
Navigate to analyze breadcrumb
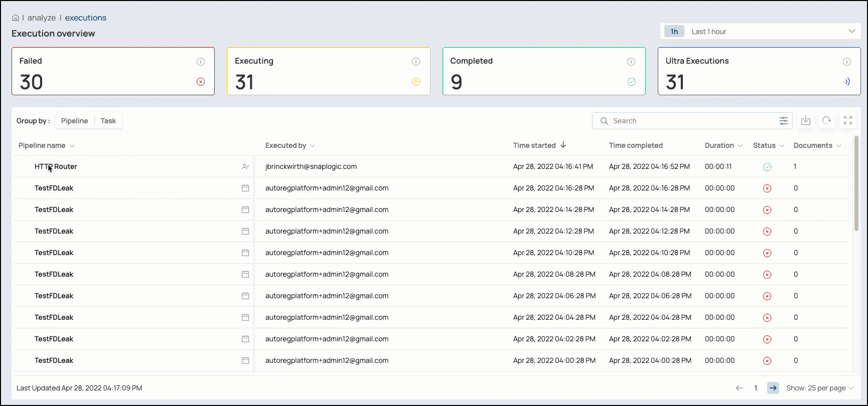pos(42,18)
